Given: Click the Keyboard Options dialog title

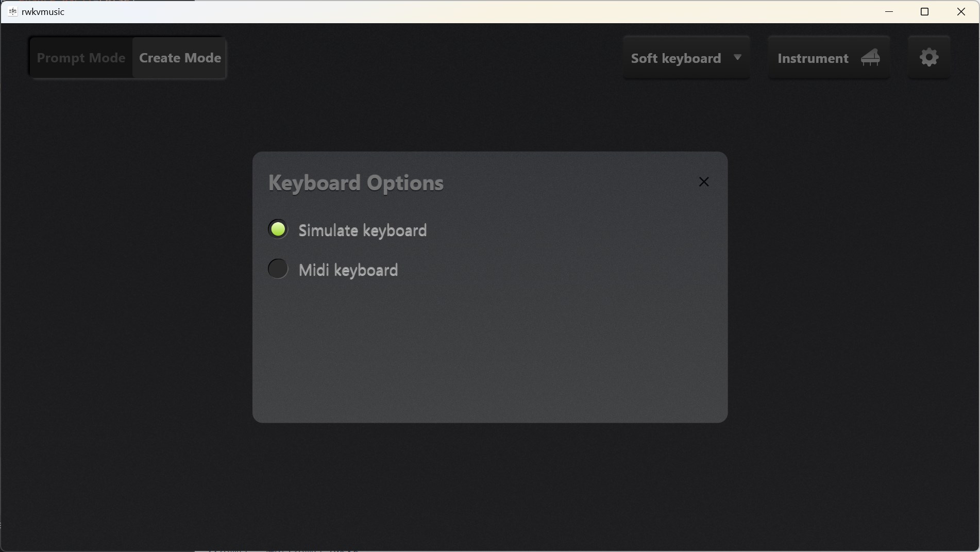Looking at the screenshot, I should 356,183.
